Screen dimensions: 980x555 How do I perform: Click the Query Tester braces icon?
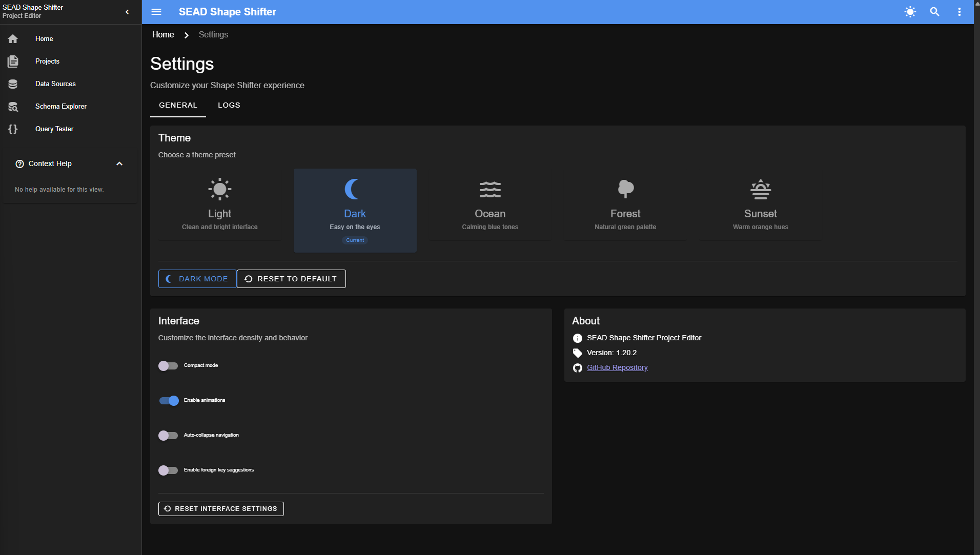[13, 129]
